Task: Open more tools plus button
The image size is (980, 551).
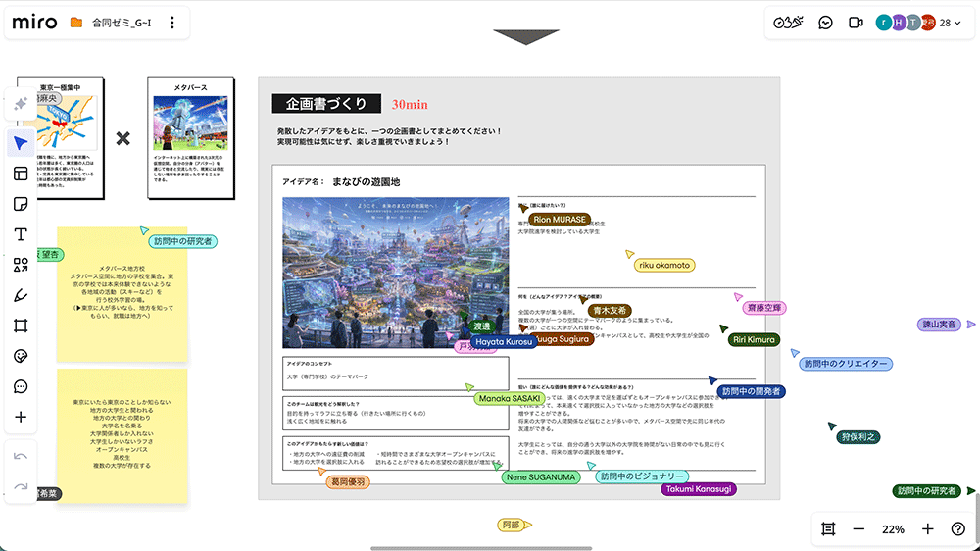Action: coord(21,417)
